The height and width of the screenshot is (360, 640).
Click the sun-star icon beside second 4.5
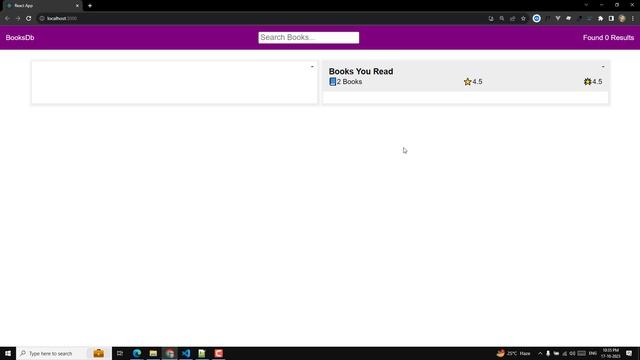click(x=587, y=82)
